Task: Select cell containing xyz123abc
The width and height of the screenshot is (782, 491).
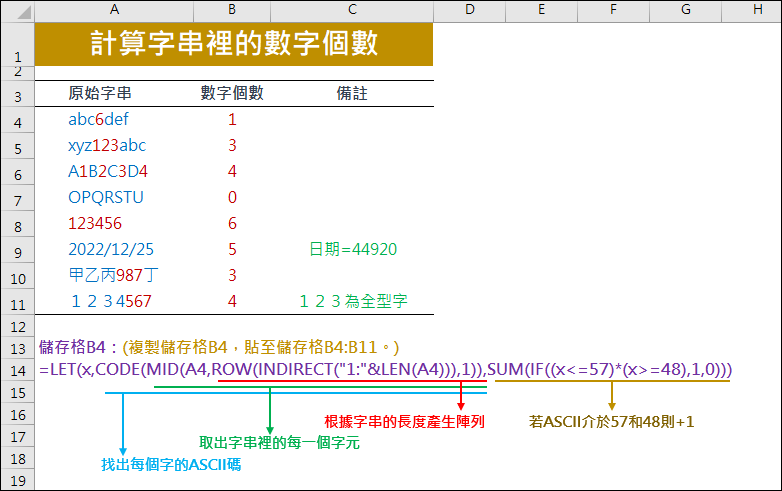Action: click(x=114, y=146)
